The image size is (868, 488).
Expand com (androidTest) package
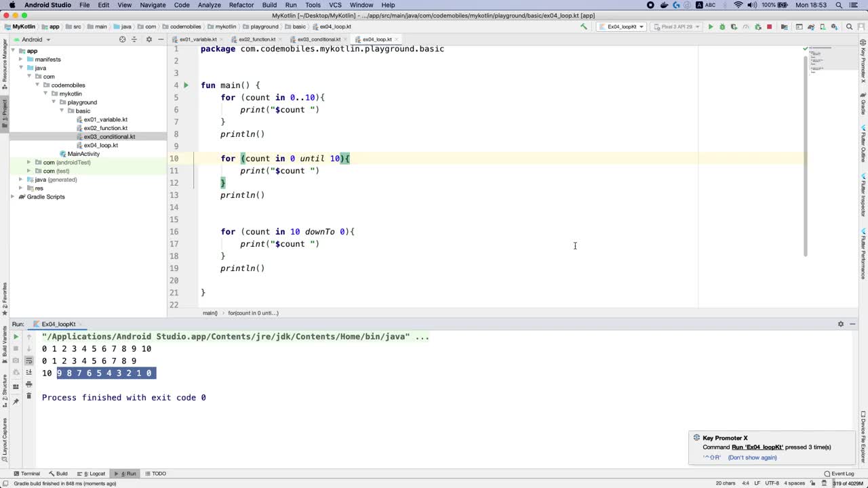point(28,163)
